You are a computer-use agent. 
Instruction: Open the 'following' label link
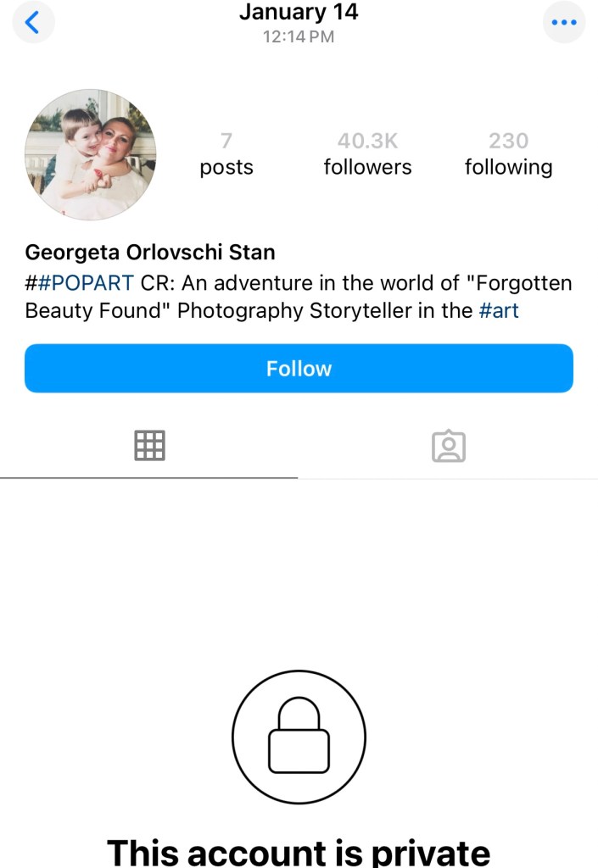coord(508,167)
